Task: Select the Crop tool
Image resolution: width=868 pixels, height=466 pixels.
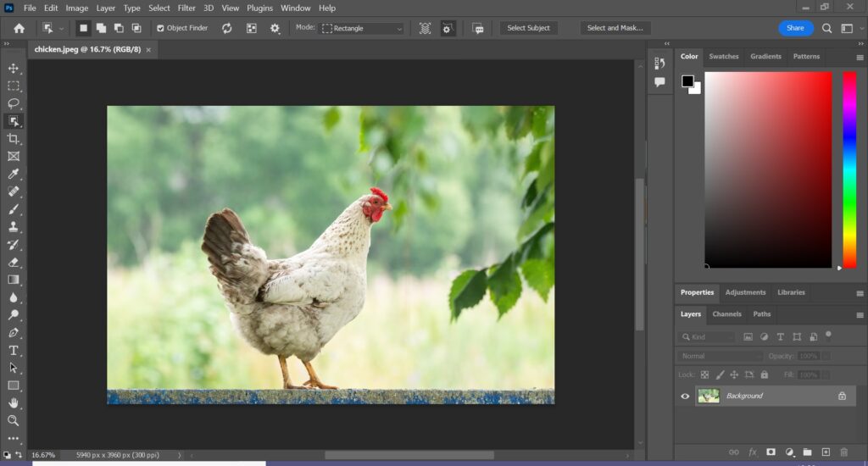Action: 14,138
